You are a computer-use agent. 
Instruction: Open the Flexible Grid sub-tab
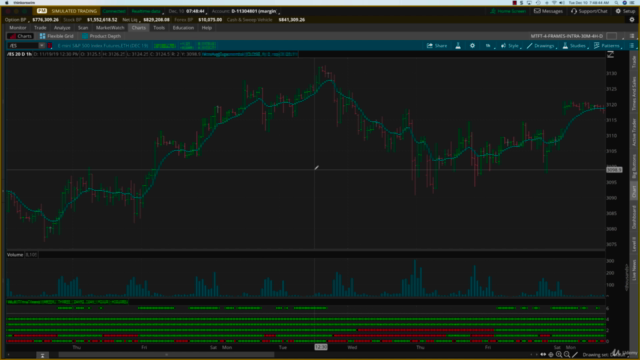tap(57, 36)
